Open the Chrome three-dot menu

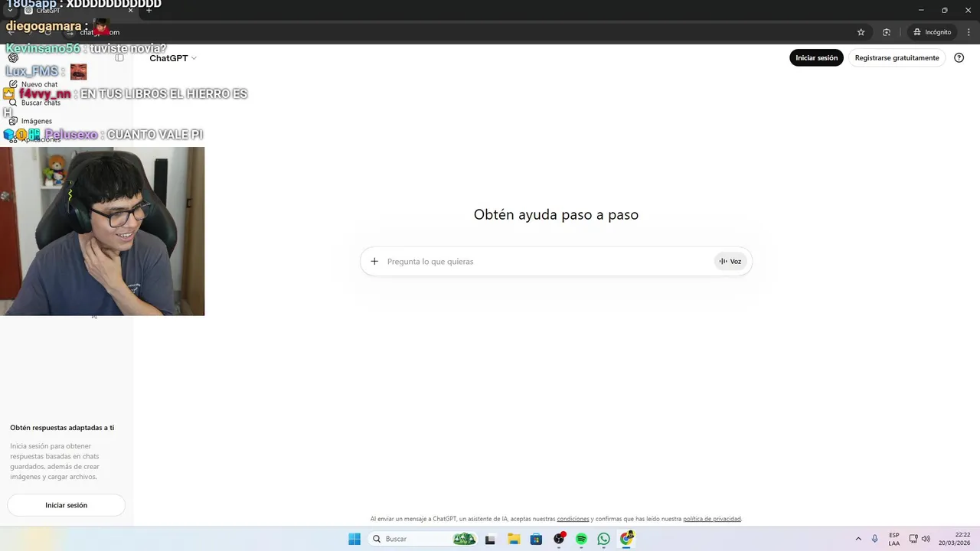969,32
